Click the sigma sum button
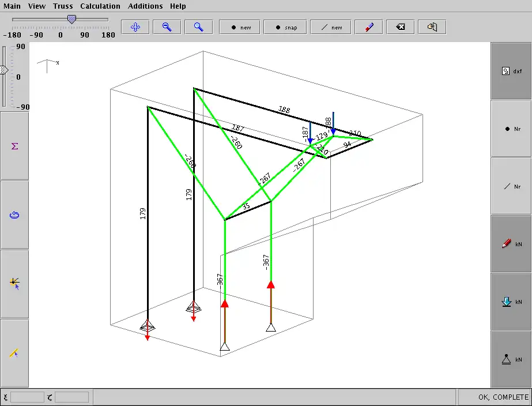The image size is (532, 406). [14, 146]
